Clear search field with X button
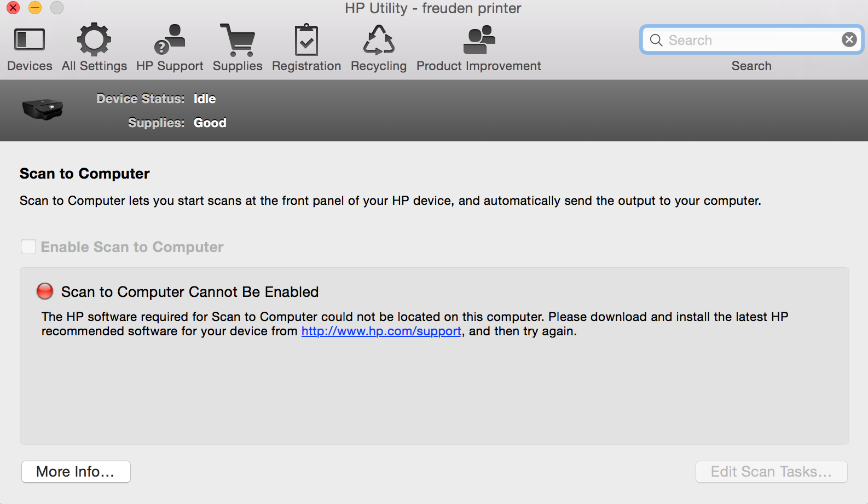868x504 pixels. [x=849, y=39]
